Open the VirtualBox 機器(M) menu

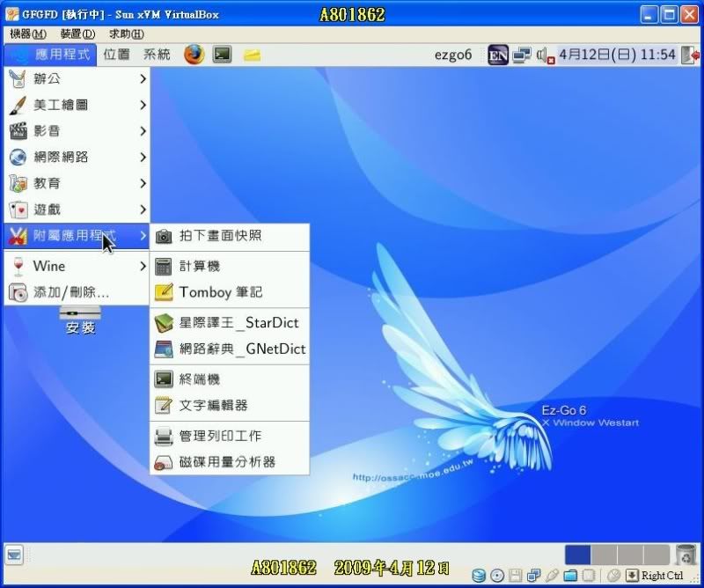tap(28, 34)
